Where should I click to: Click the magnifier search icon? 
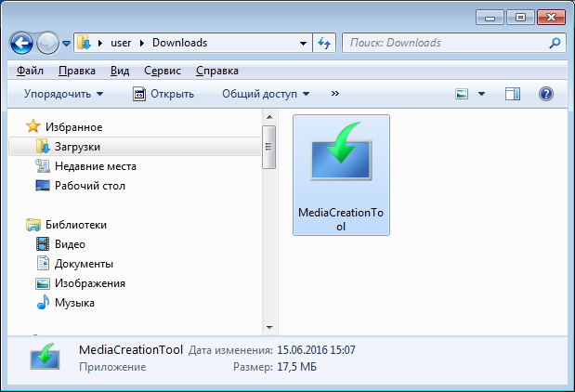tap(555, 44)
